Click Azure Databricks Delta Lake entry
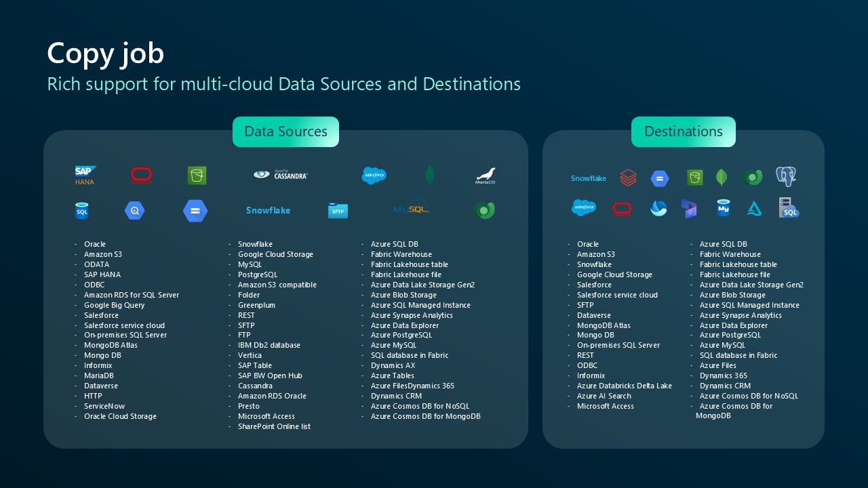 click(x=624, y=386)
